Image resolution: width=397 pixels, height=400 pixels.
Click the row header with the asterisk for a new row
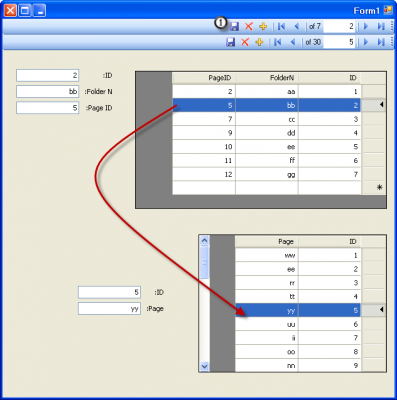[x=373, y=187]
